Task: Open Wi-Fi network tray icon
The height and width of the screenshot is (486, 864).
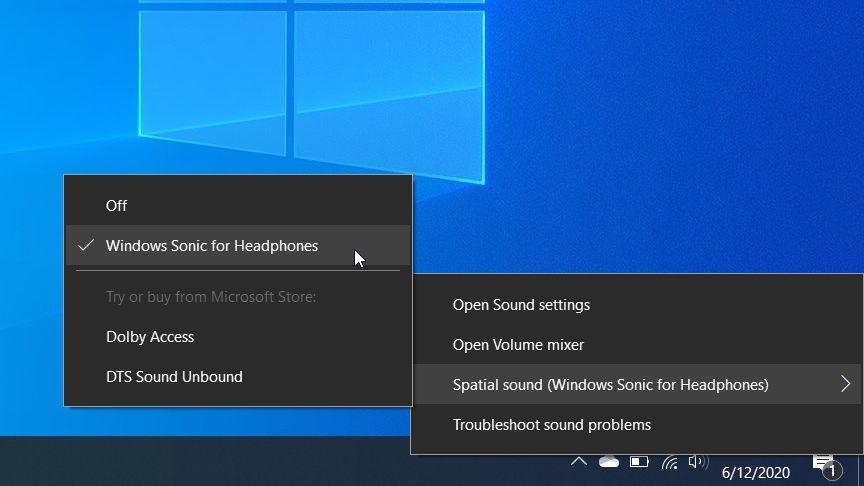Action: (669, 462)
